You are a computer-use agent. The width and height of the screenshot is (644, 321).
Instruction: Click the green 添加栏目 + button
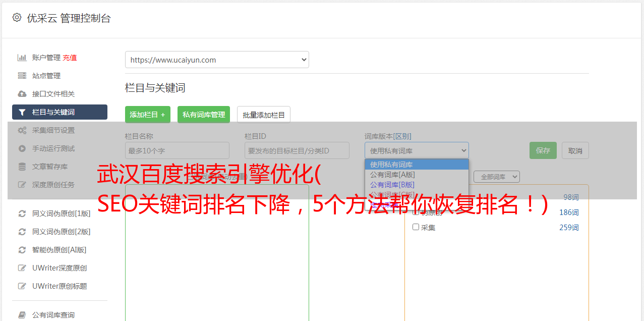[148, 115]
